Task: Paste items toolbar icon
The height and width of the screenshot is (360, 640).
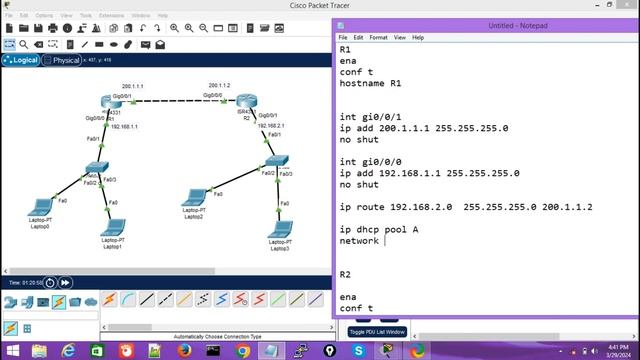Action: pos(128,28)
